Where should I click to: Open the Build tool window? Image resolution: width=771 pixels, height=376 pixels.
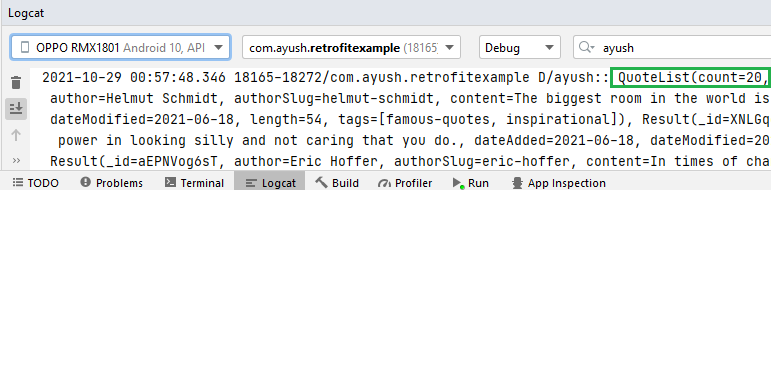click(337, 183)
